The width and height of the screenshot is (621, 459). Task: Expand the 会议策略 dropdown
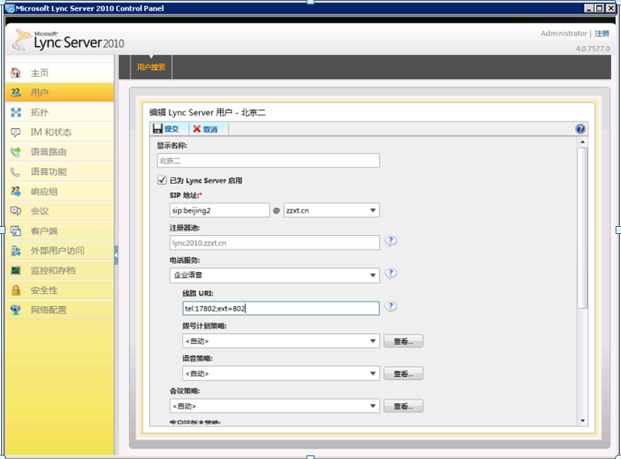point(274,406)
